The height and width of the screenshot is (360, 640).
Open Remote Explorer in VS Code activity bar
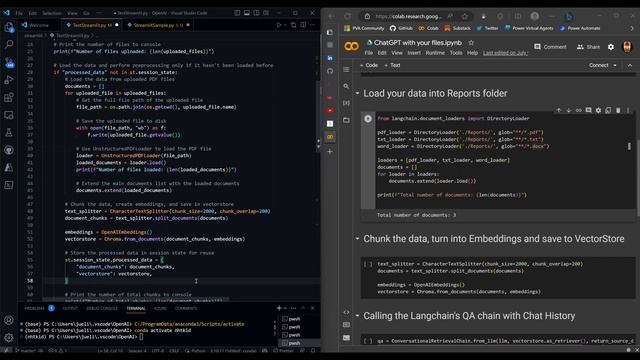tap(9, 115)
